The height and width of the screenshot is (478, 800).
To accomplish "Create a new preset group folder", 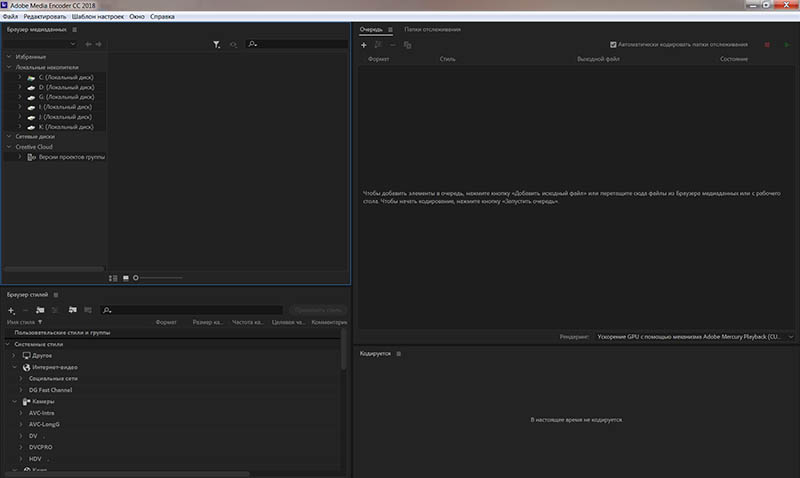I will (40, 310).
